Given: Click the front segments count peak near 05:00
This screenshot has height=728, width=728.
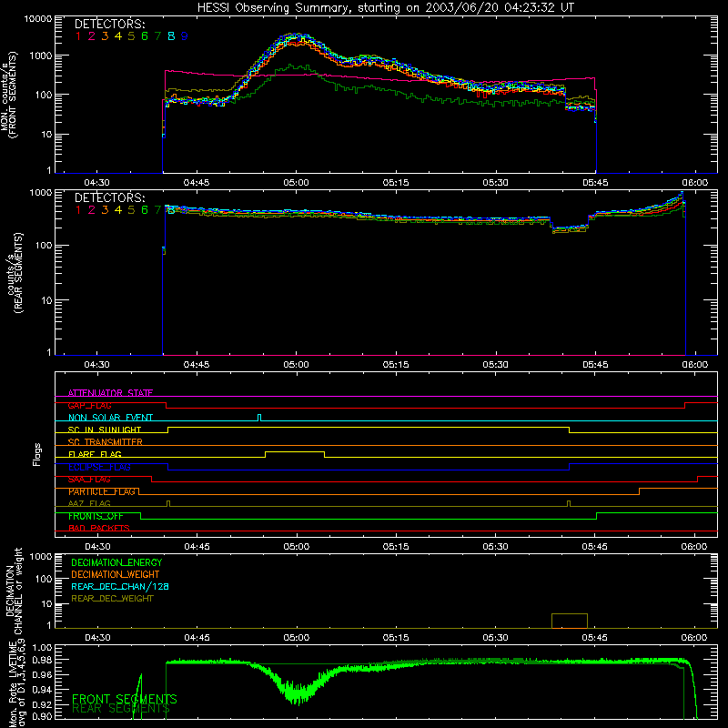Looking at the screenshot, I should coord(295,37).
